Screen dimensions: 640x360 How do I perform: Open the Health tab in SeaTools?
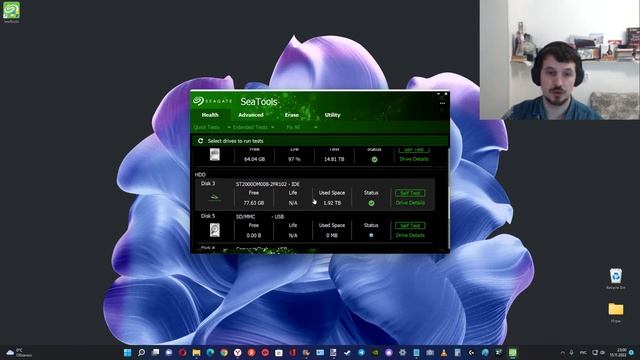[210, 115]
